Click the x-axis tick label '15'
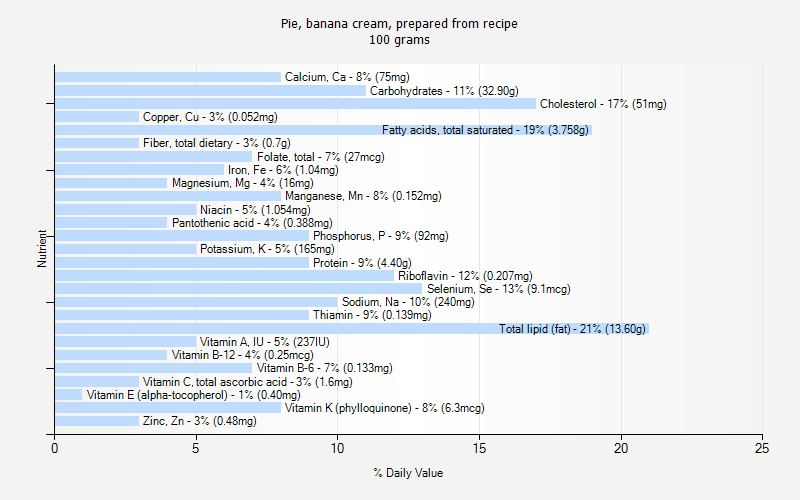The height and width of the screenshot is (500, 800). [x=479, y=448]
